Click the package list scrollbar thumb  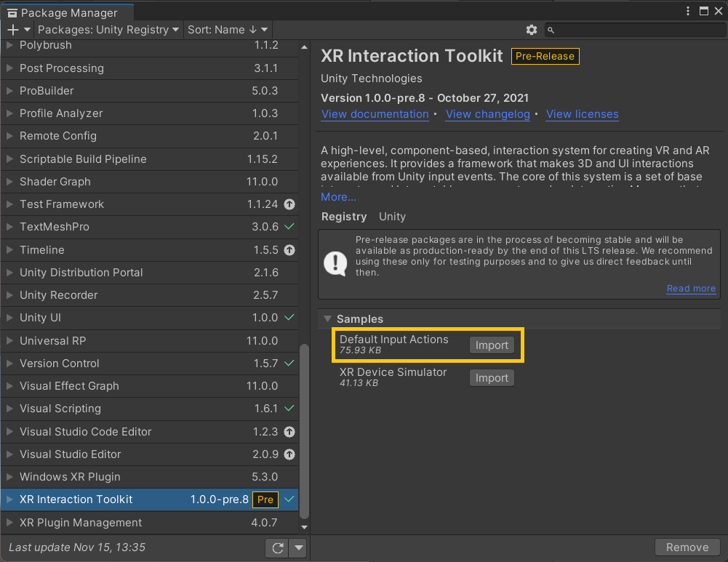(304, 431)
